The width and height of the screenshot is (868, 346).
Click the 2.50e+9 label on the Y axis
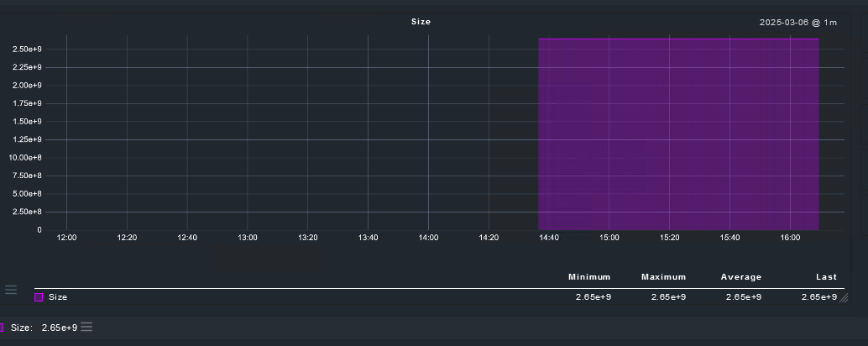point(27,49)
